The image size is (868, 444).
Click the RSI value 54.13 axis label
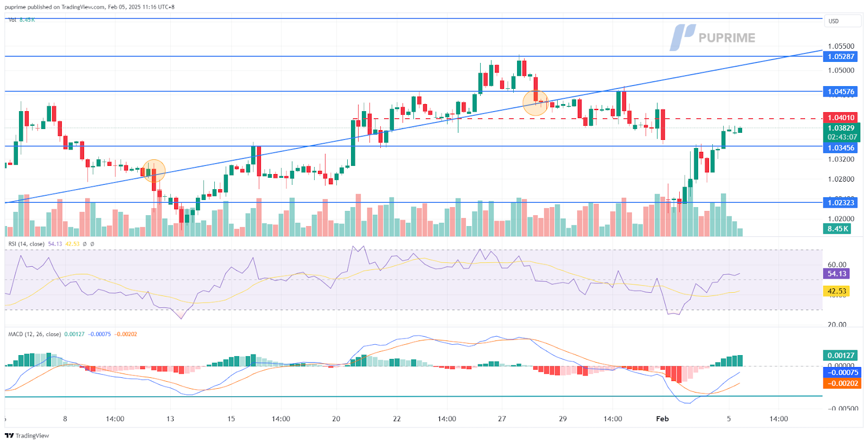point(837,274)
